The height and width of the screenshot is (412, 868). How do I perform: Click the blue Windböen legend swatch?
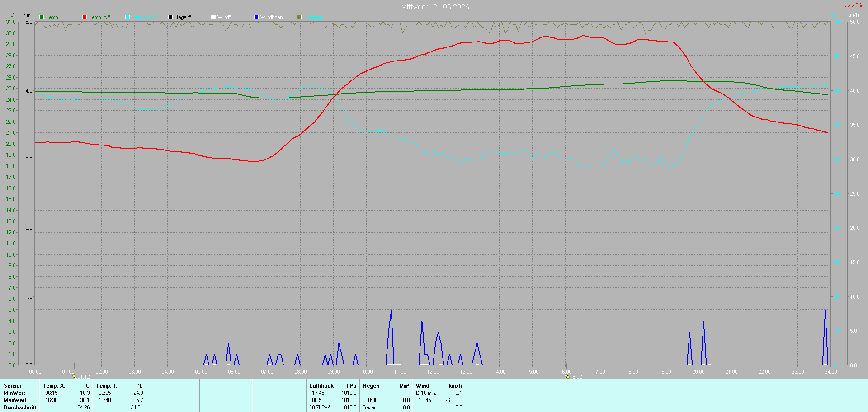[256, 17]
